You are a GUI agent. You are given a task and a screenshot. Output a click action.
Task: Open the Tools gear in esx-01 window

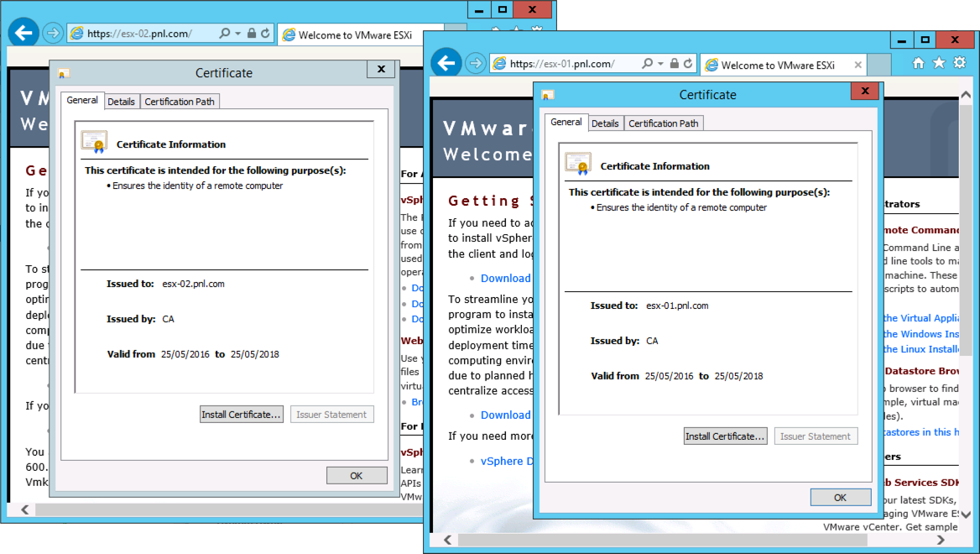pyautogui.click(x=959, y=63)
